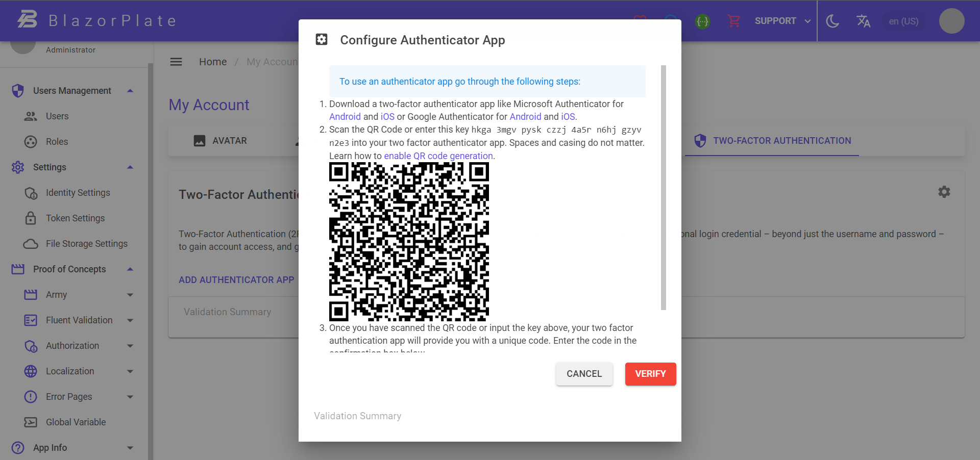This screenshot has width=980, height=460.
Task: Open the shopping cart
Action: point(734,21)
